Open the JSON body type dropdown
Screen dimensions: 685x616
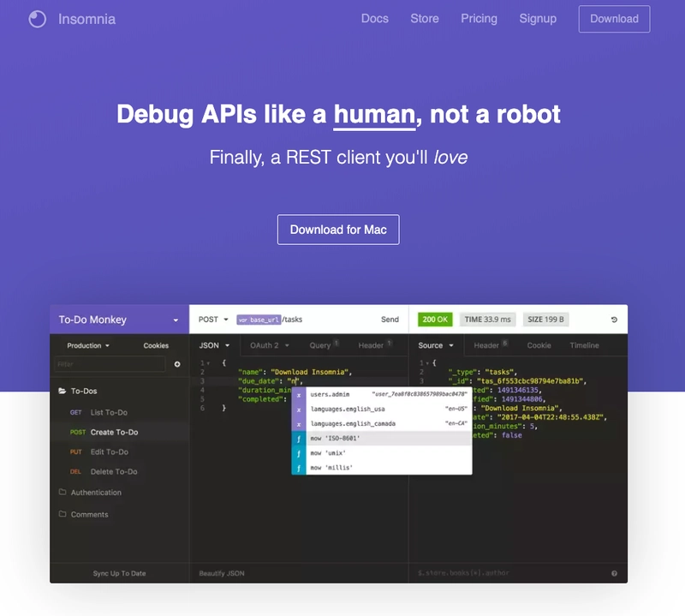point(215,345)
